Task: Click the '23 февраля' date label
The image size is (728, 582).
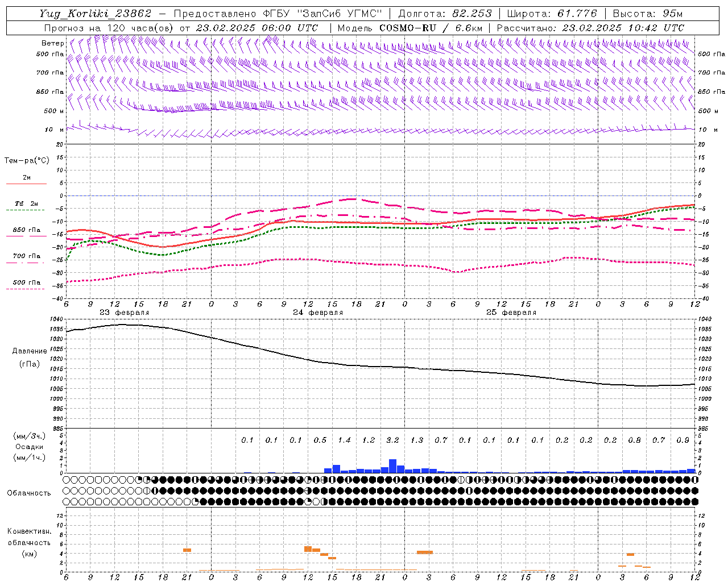Action: (x=124, y=313)
